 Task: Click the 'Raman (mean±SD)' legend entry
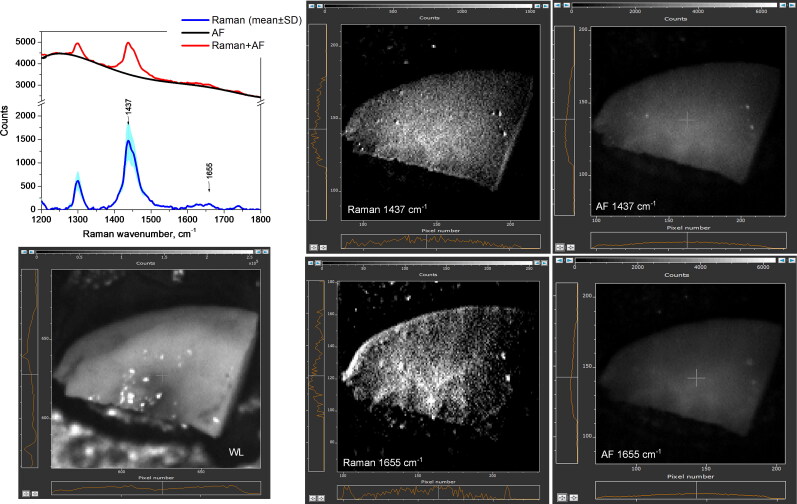(242, 20)
